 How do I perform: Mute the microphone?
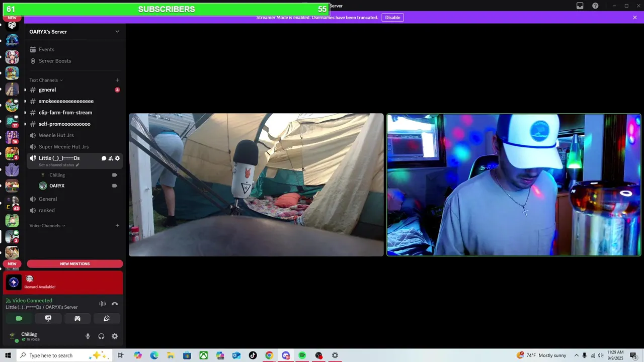[x=88, y=336]
